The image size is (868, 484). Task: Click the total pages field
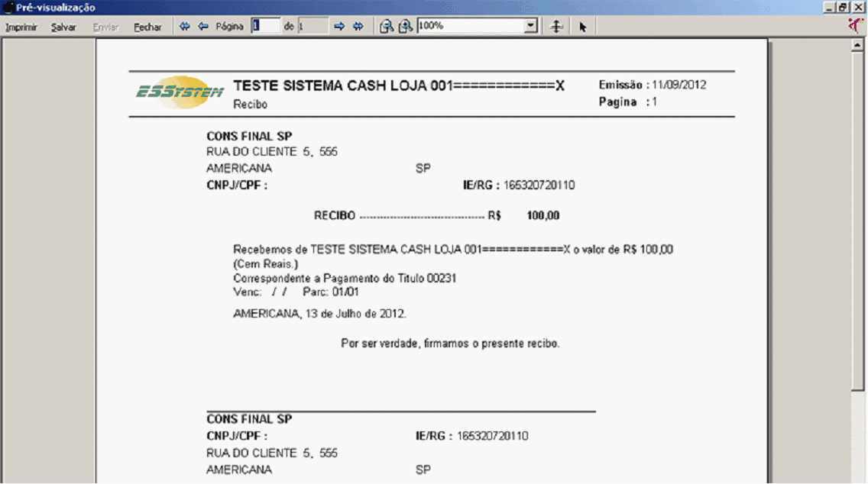tap(313, 26)
